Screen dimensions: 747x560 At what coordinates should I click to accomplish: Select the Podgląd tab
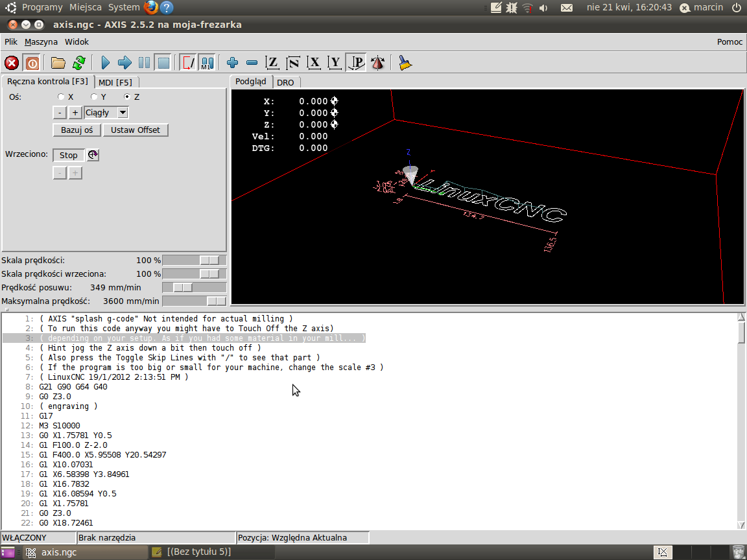pyautogui.click(x=250, y=82)
